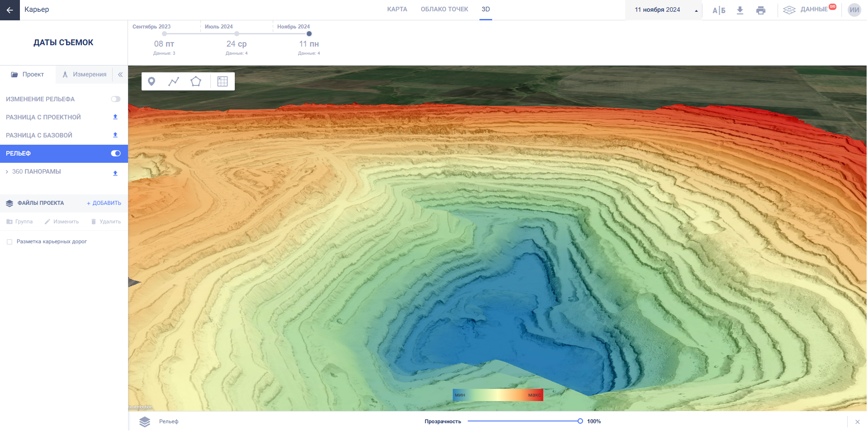Collapse the left sidebar panel
This screenshot has height=435, width=868.
click(120, 75)
